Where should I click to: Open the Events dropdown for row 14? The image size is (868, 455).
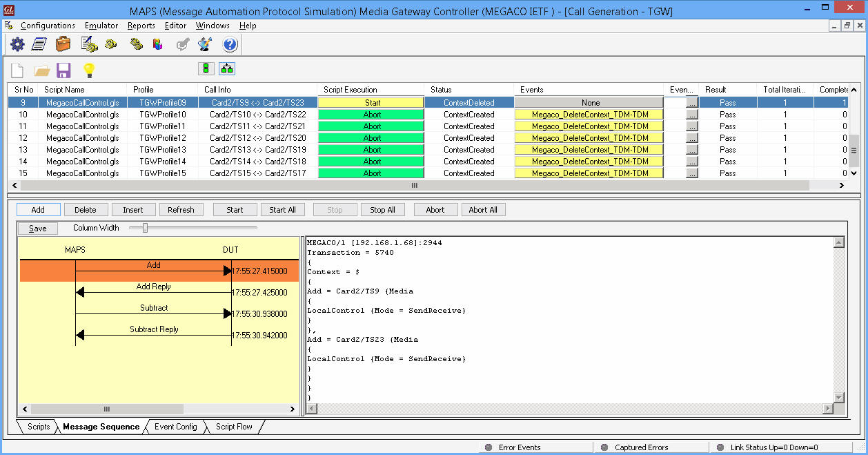[590, 162]
